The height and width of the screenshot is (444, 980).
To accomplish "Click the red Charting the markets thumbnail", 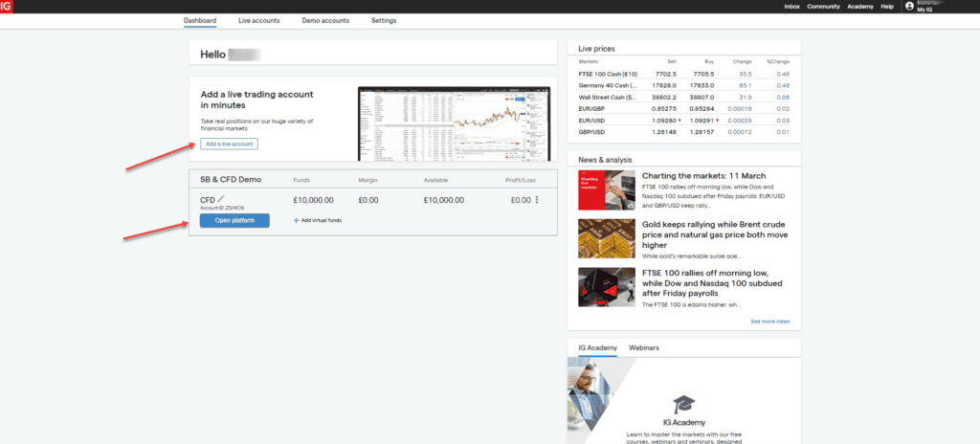I will click(607, 190).
